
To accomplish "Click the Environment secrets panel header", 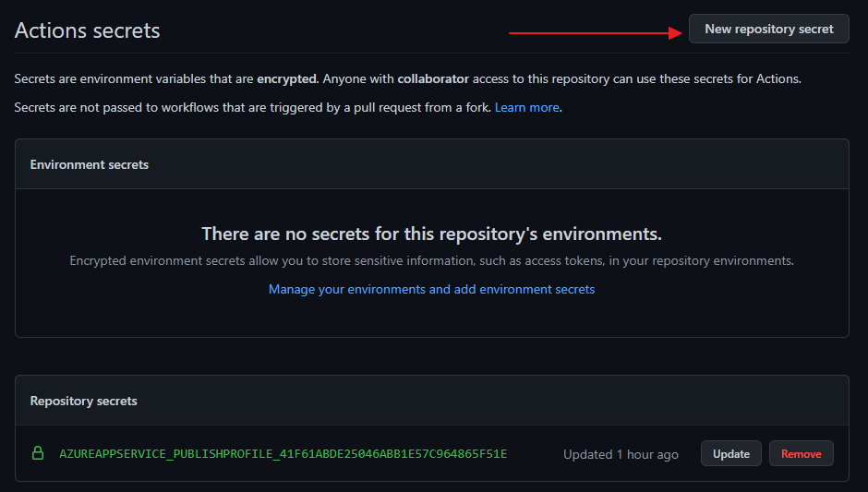I will [90, 164].
